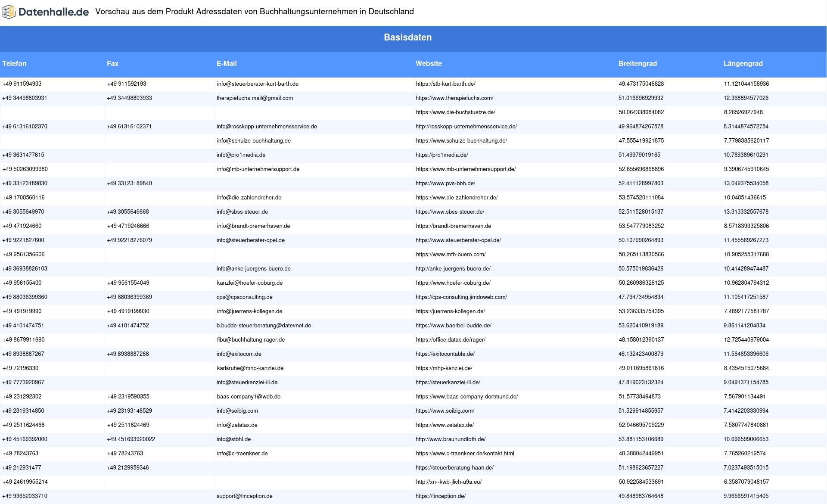Click the Website column header
The width and height of the screenshot is (827, 504).
(x=429, y=64)
